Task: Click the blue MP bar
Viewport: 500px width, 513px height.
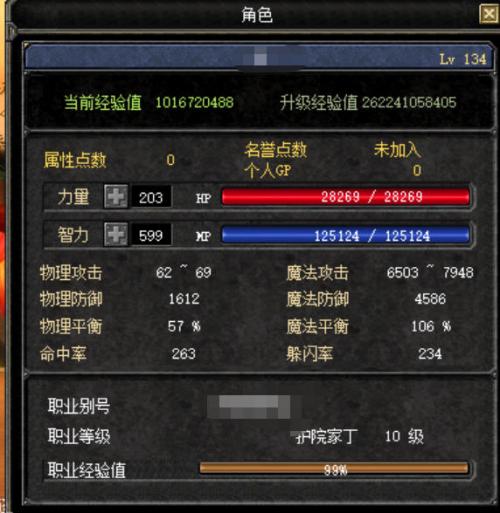Action: coord(346,235)
